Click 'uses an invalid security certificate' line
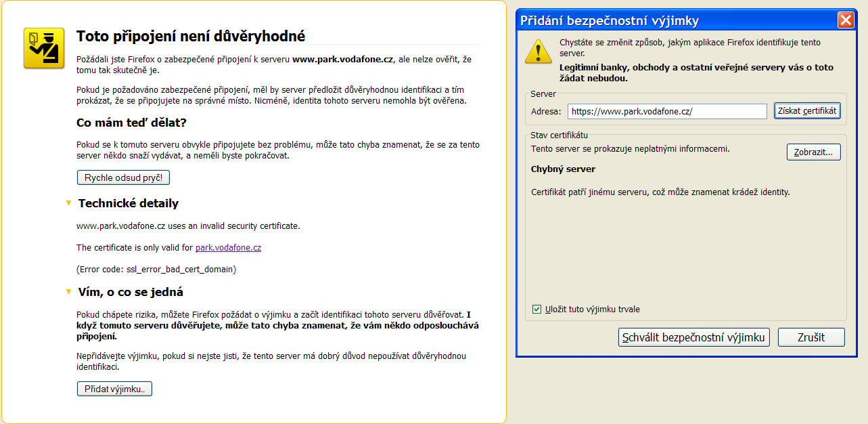 (x=188, y=226)
